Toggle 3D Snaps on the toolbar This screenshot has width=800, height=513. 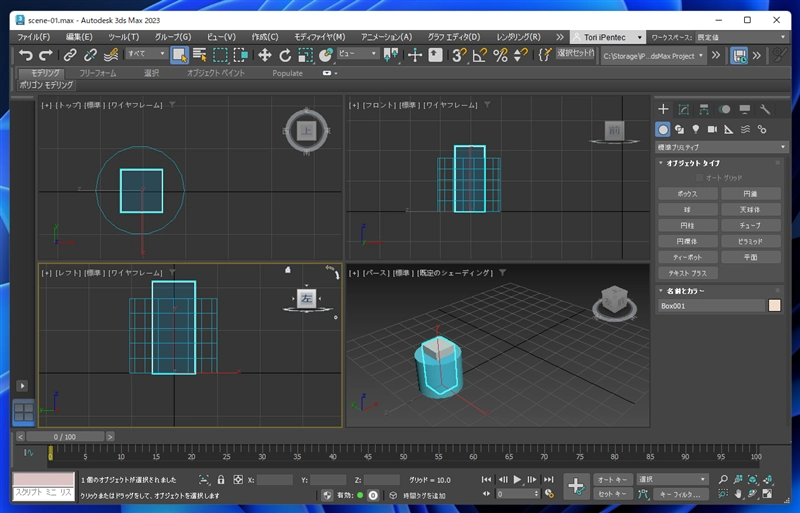pos(459,55)
